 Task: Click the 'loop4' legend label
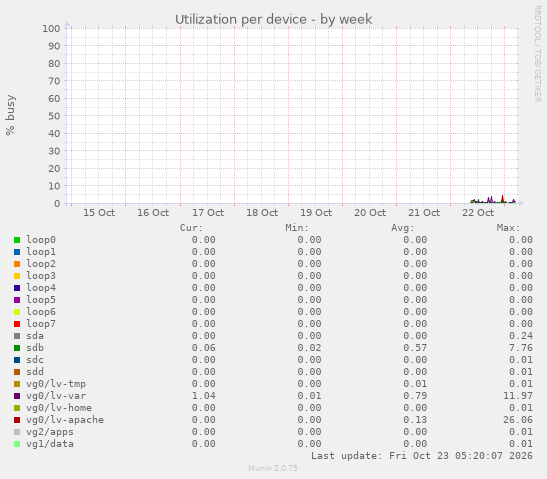coord(41,288)
